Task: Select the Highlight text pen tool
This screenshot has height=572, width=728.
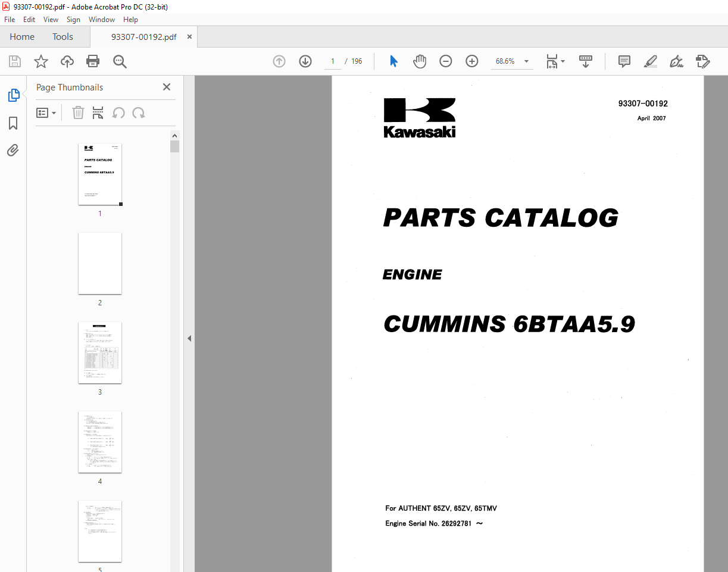Action: tap(651, 61)
